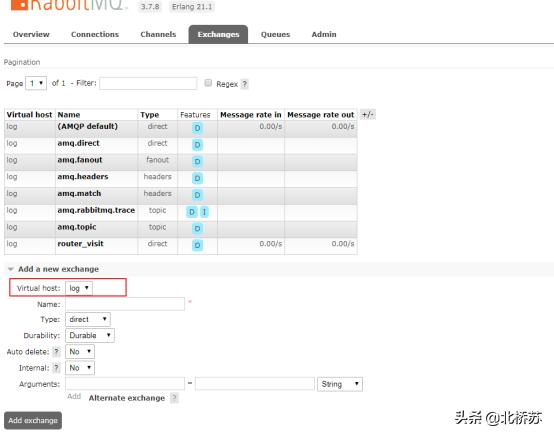Click the D durable badge for amq.headers

click(197, 178)
